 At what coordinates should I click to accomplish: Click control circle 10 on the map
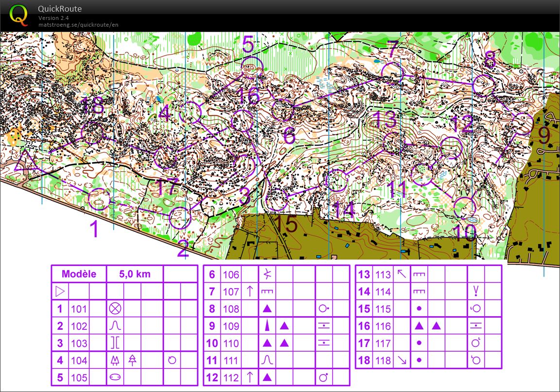tap(465, 208)
